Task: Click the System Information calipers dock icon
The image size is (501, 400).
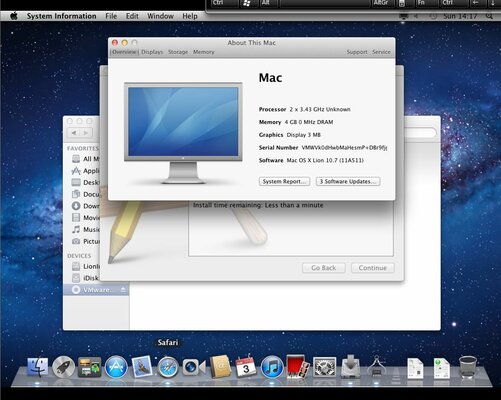Action: point(377,367)
